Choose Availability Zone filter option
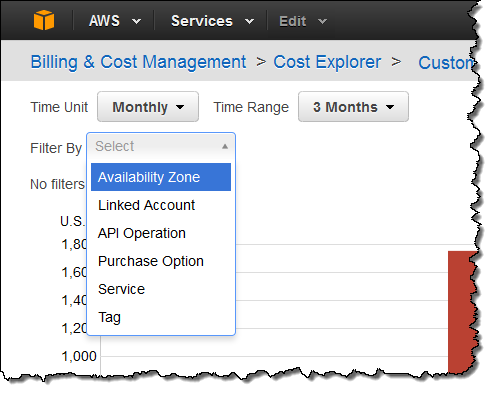Screen dimensions: 495x394 click(x=161, y=177)
